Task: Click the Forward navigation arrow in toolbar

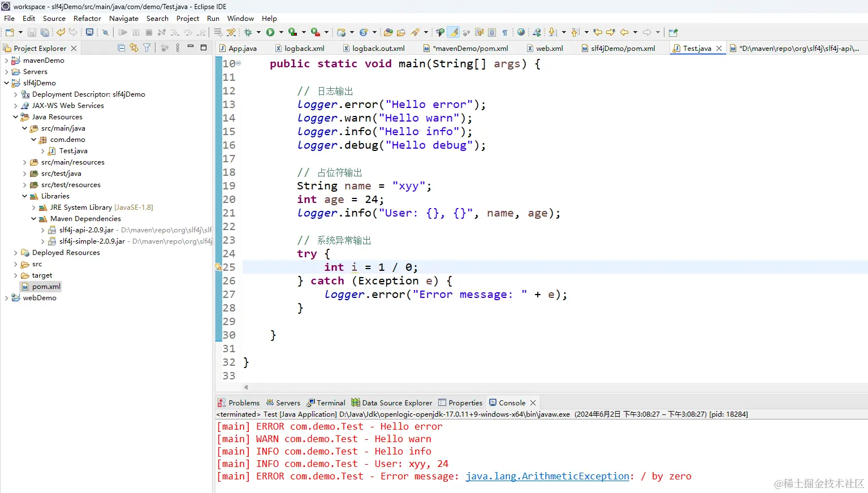Action: (x=647, y=32)
